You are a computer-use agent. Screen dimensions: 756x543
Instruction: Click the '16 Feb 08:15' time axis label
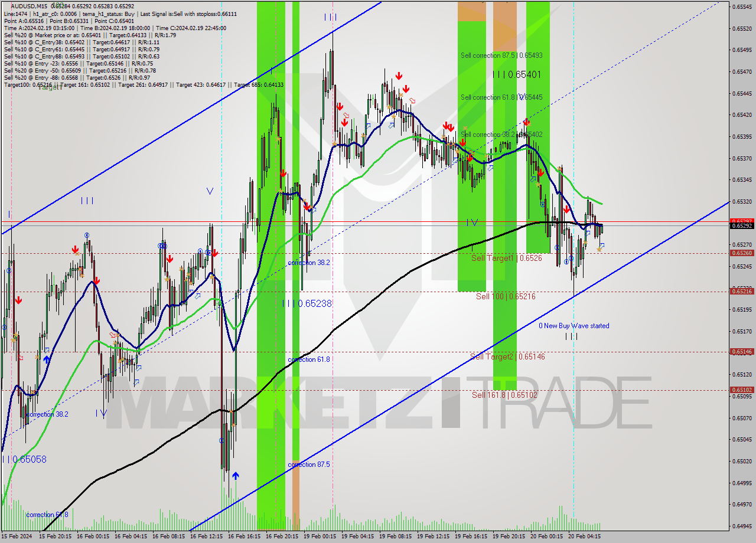[169, 537]
